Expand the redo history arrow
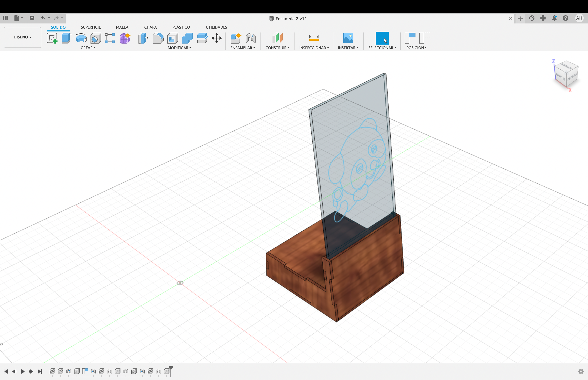Image resolution: width=588 pixels, height=380 pixels. [x=62, y=18]
